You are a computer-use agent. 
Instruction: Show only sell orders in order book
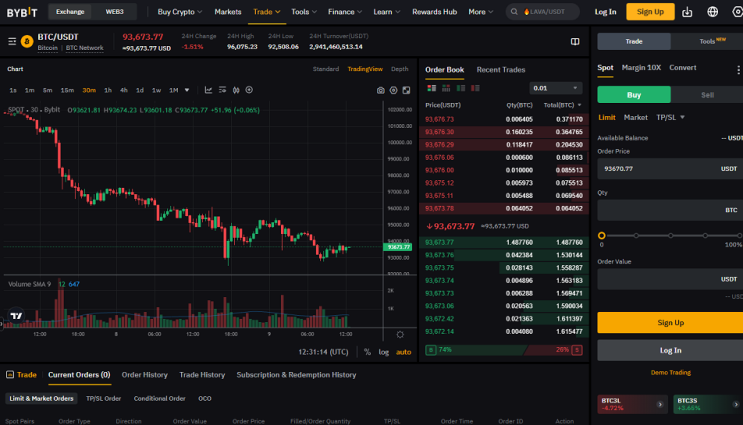pyautogui.click(x=475, y=88)
